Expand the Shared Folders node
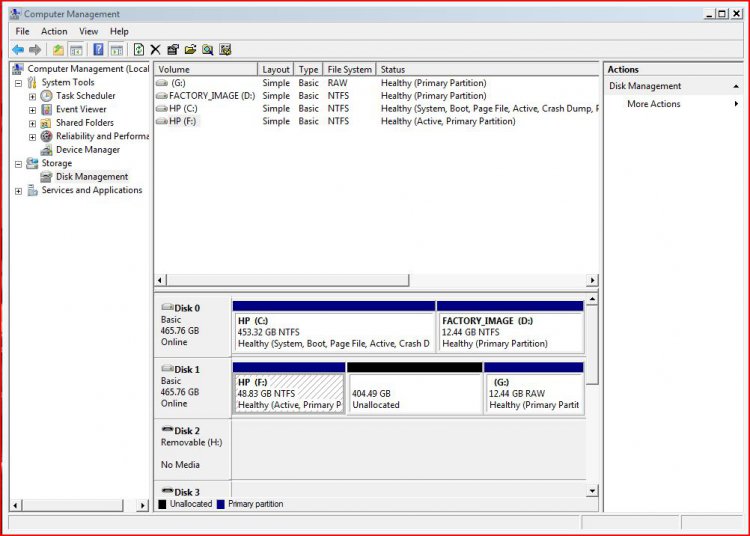This screenshot has height=536, width=750. tap(33, 123)
